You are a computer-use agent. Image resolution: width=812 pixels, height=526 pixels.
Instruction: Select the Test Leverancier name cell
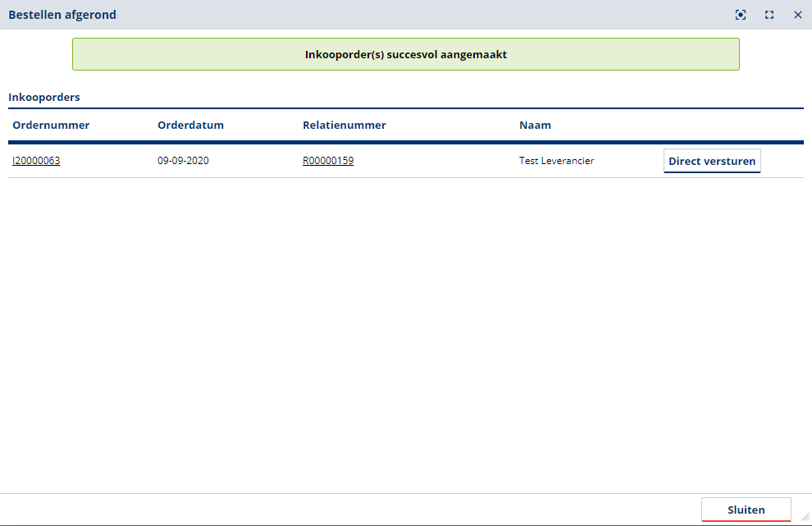point(556,161)
